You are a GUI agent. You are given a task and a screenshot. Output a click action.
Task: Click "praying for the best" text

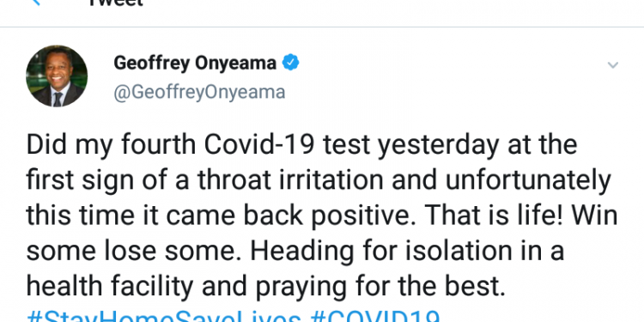point(378,287)
